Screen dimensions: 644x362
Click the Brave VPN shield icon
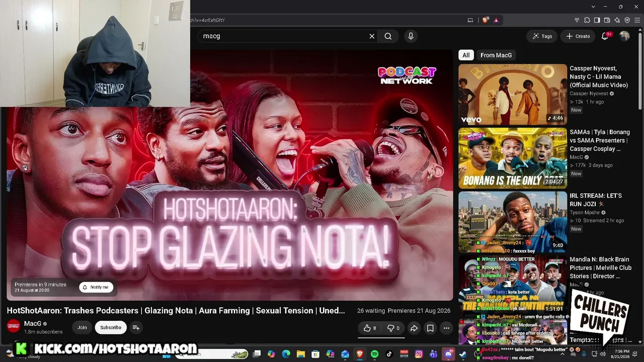coord(627,20)
